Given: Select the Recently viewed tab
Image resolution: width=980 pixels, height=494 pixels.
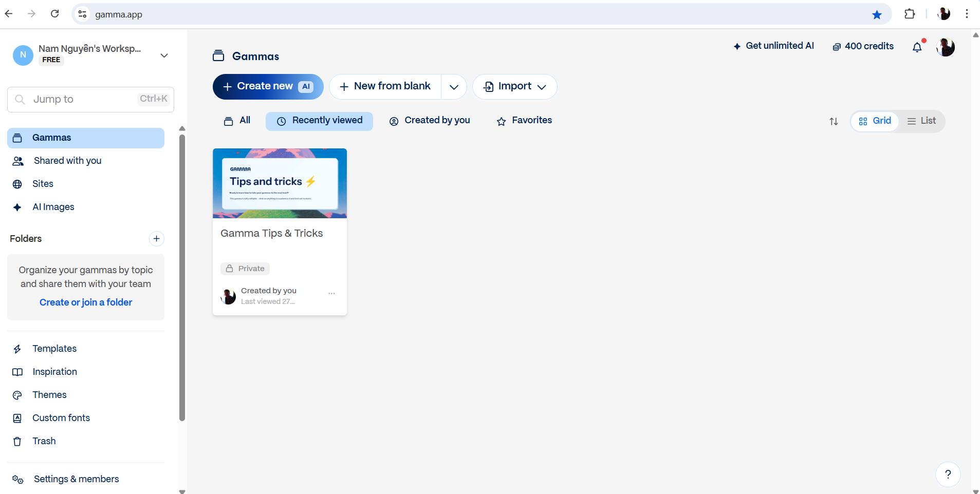Looking at the screenshot, I should [319, 121].
